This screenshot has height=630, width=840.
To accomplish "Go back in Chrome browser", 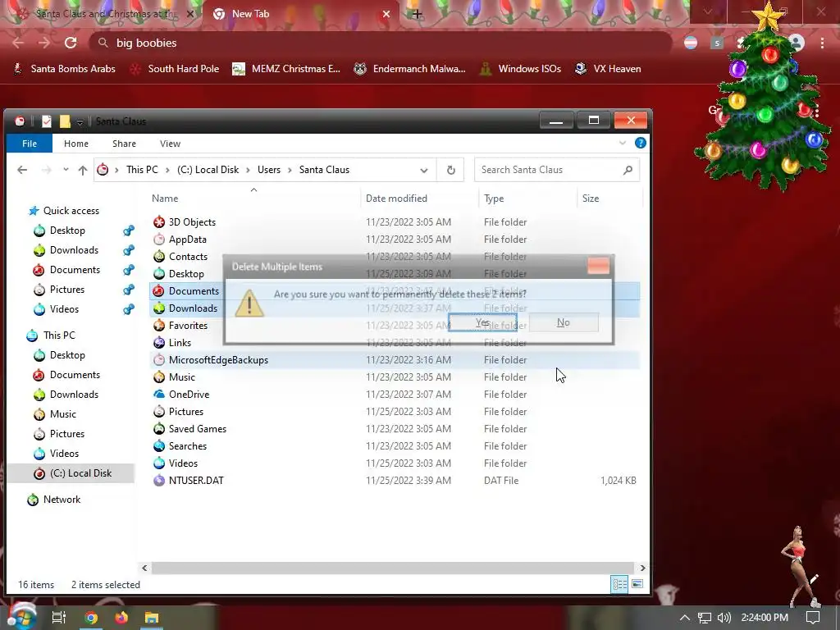I will pyautogui.click(x=19, y=43).
